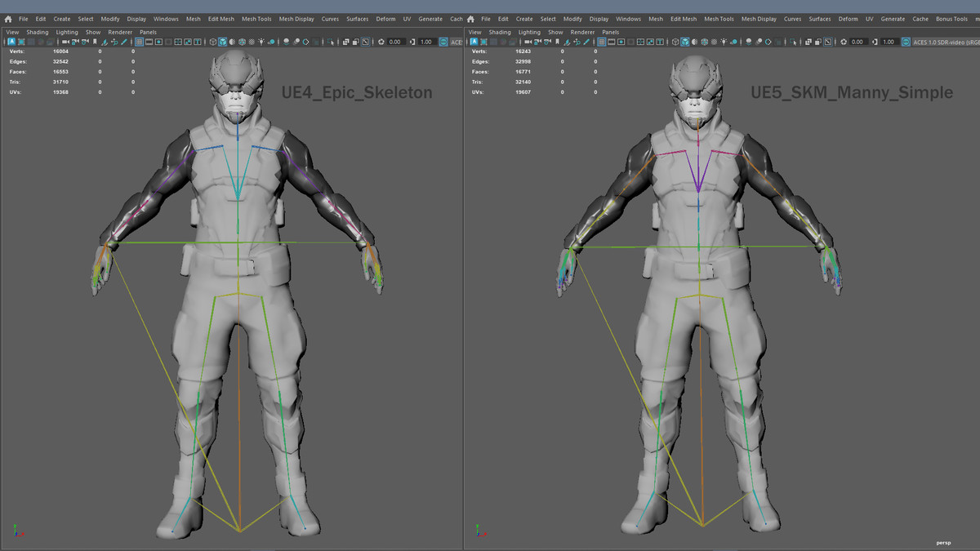This screenshot has height=551, width=980.
Task: Click Lighting in the right viewport menu
Action: pos(529,33)
